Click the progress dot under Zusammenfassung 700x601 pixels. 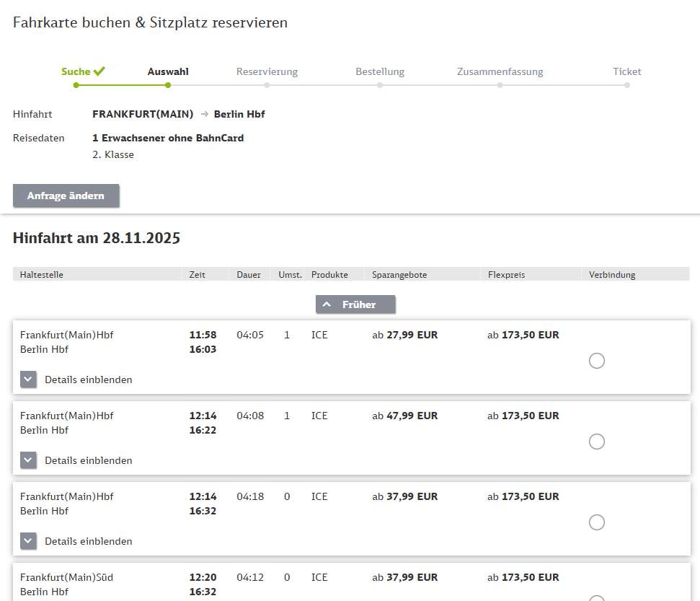click(500, 85)
